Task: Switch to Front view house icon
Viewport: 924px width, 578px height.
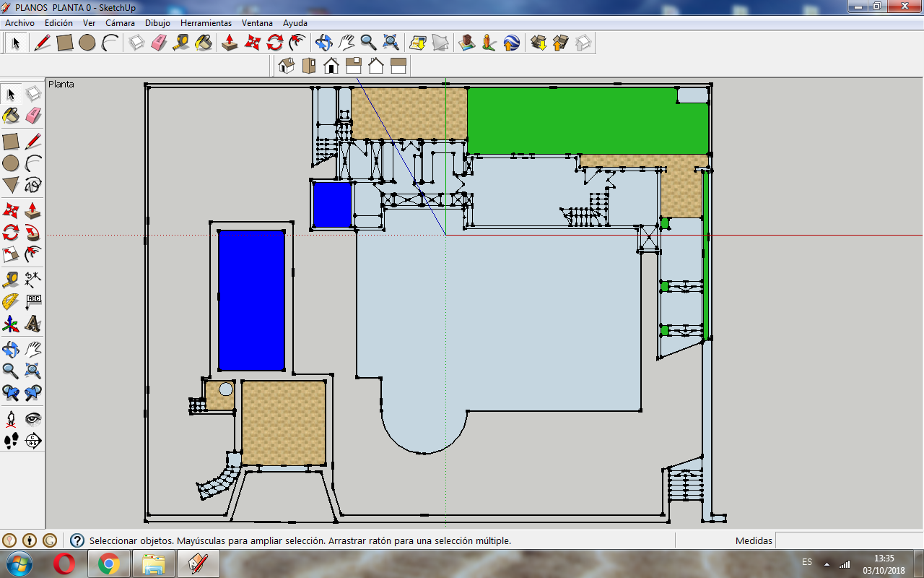Action: coord(331,66)
